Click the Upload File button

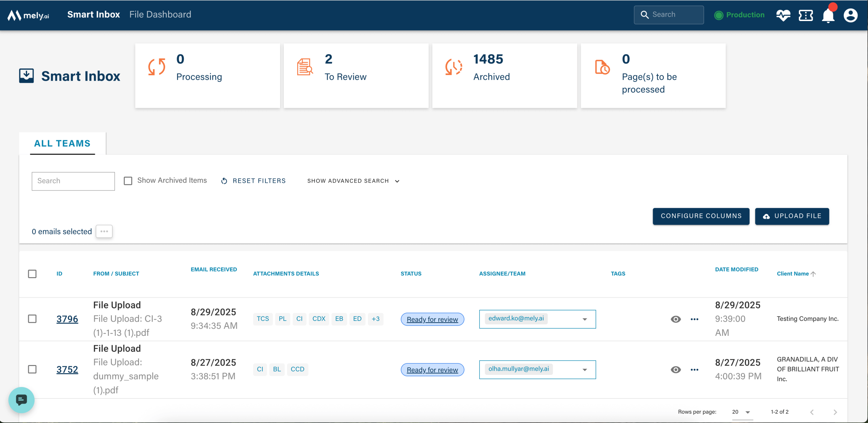click(792, 216)
